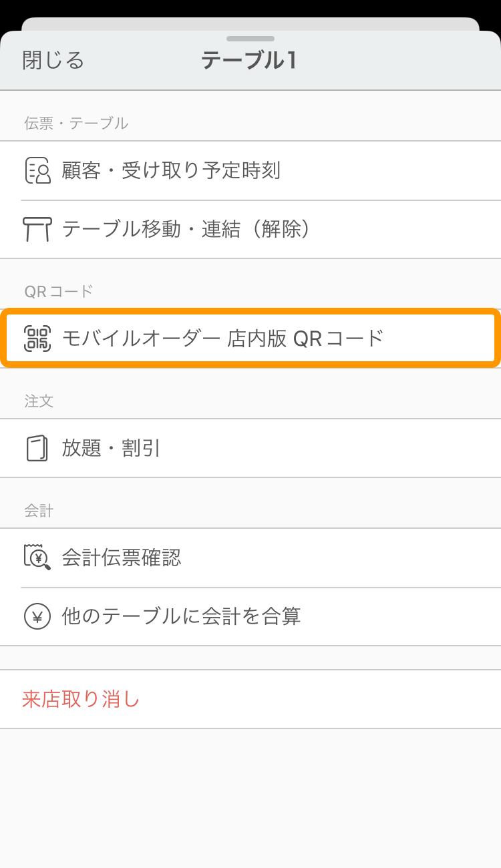Tap the customer profile icon
The height and width of the screenshot is (868, 501).
pyautogui.click(x=37, y=170)
